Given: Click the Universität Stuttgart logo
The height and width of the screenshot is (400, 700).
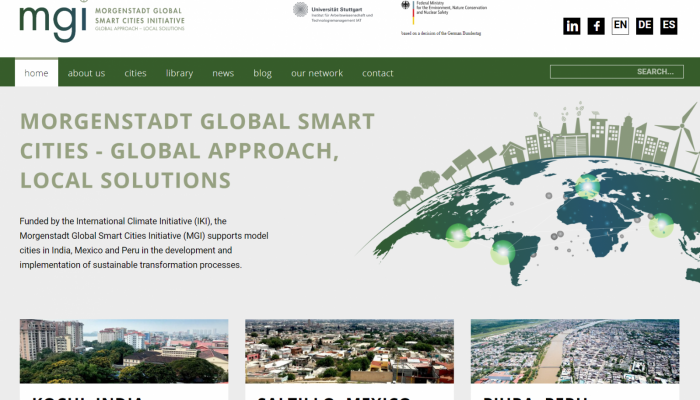Looking at the screenshot, I should click(x=333, y=12).
